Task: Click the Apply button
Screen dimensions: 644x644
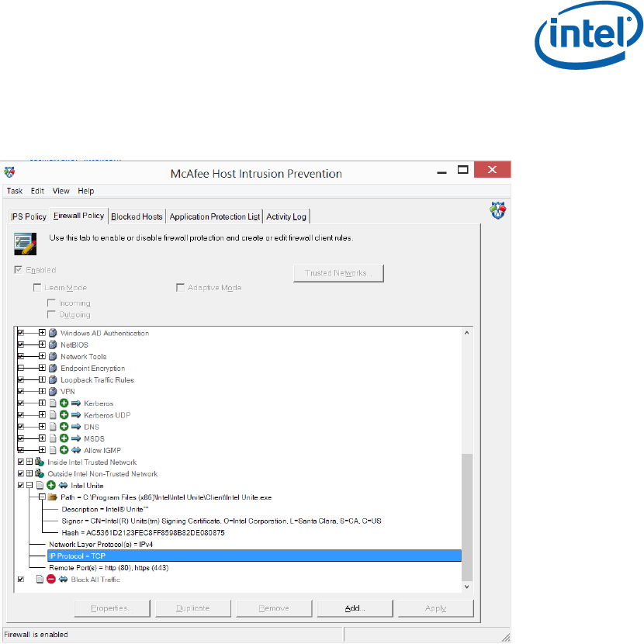Action: (x=436, y=608)
